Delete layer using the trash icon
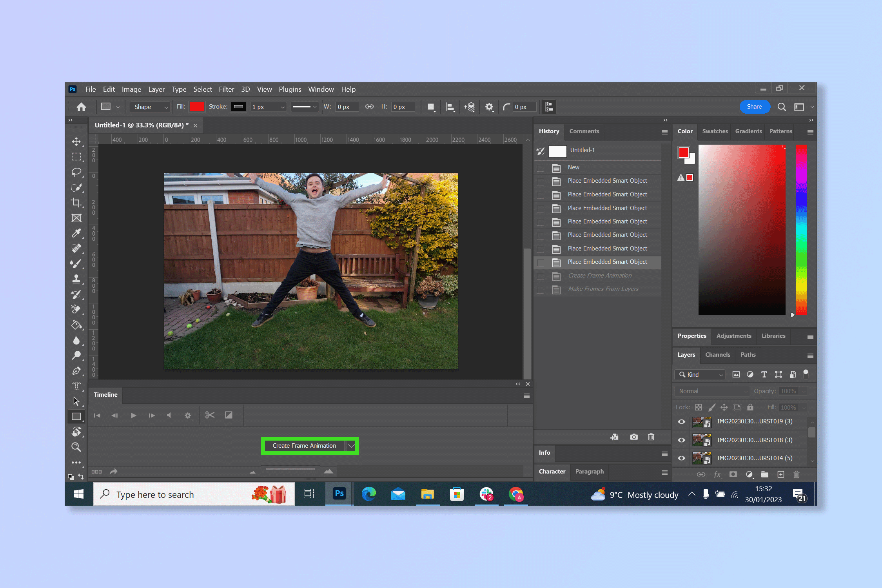Screen dimensions: 882x588 tap(796, 474)
